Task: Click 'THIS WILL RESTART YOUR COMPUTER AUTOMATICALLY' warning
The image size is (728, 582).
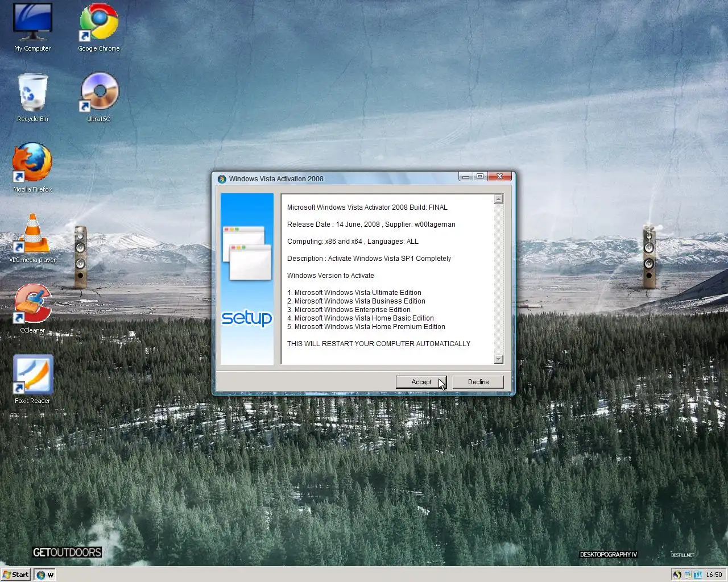Action: pos(379,344)
